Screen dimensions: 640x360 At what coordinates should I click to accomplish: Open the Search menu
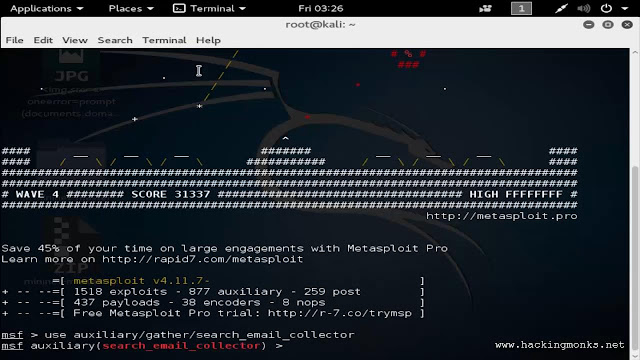tap(115, 40)
